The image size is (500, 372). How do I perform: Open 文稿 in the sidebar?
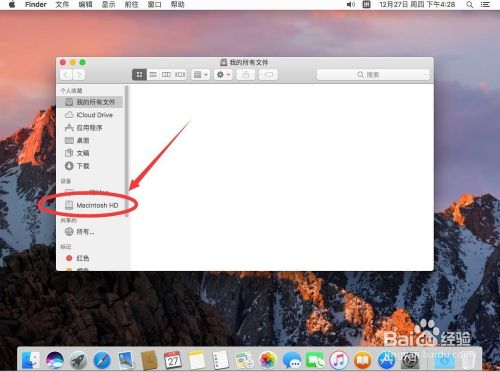tap(90, 153)
